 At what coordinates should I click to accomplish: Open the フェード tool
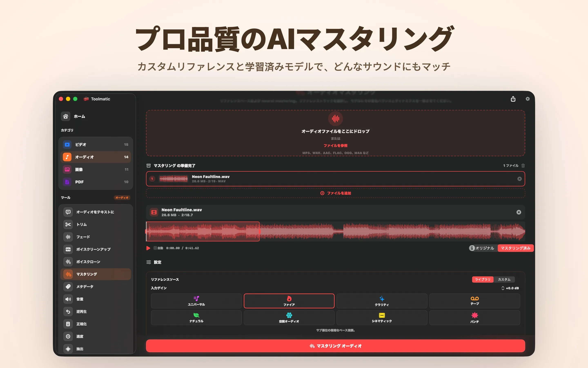95,237
